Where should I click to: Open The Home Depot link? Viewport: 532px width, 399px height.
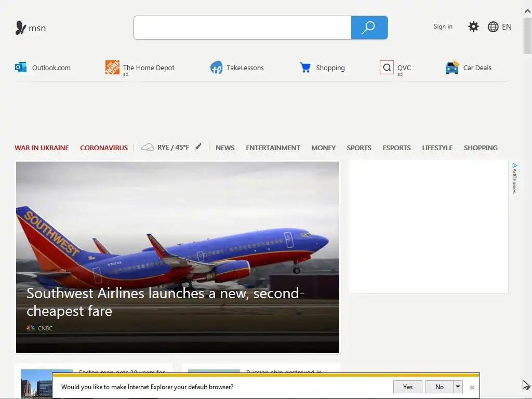pos(149,68)
